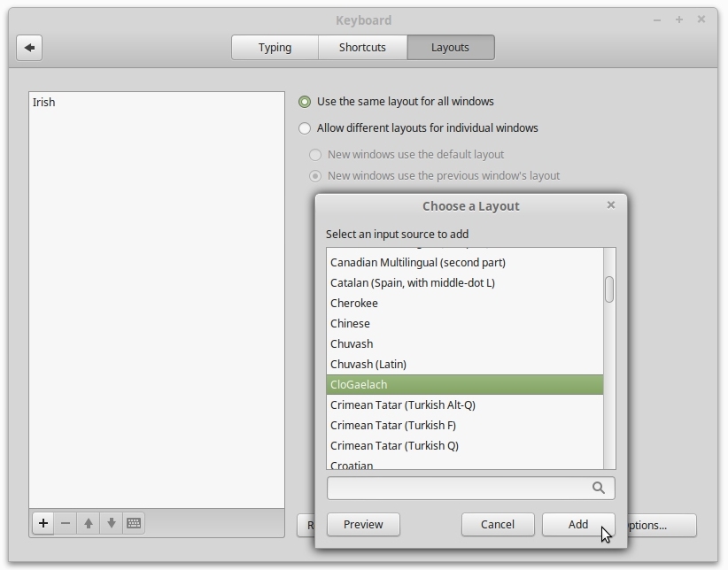Click Preview button in dialog
728x570 pixels.
[x=363, y=524]
